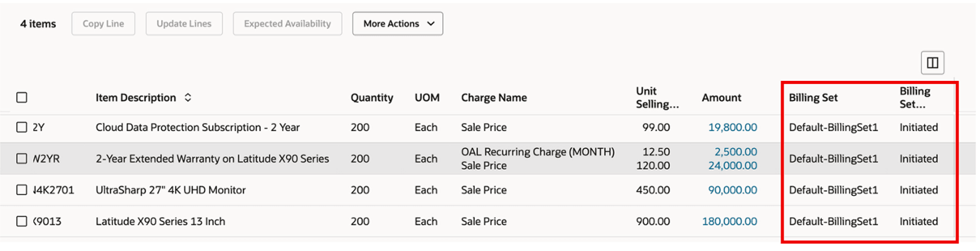Expand the More Actions dropdown

[398, 24]
